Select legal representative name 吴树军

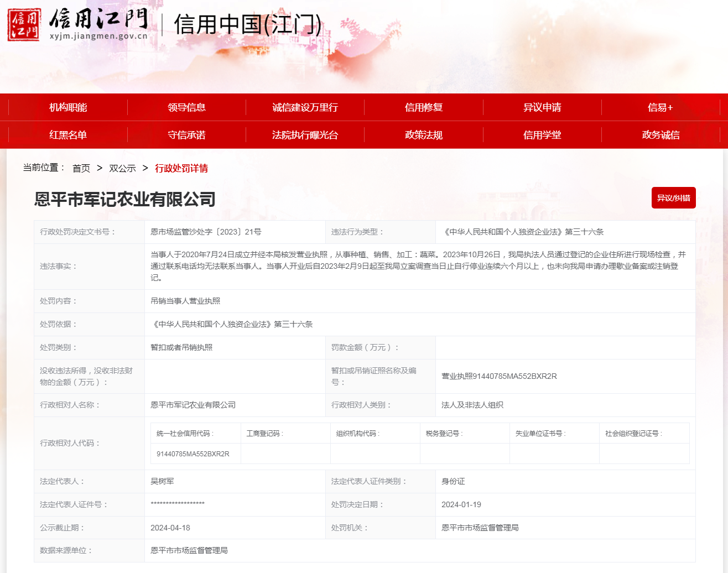click(162, 481)
